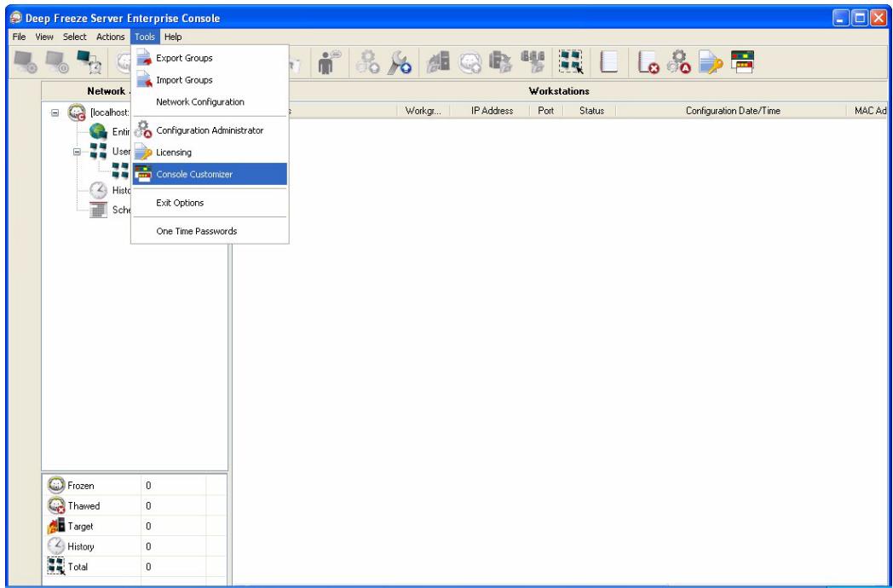Choose One Time Passwords menu entry
Image resolution: width=893 pixels, height=588 pixels.
[210, 231]
